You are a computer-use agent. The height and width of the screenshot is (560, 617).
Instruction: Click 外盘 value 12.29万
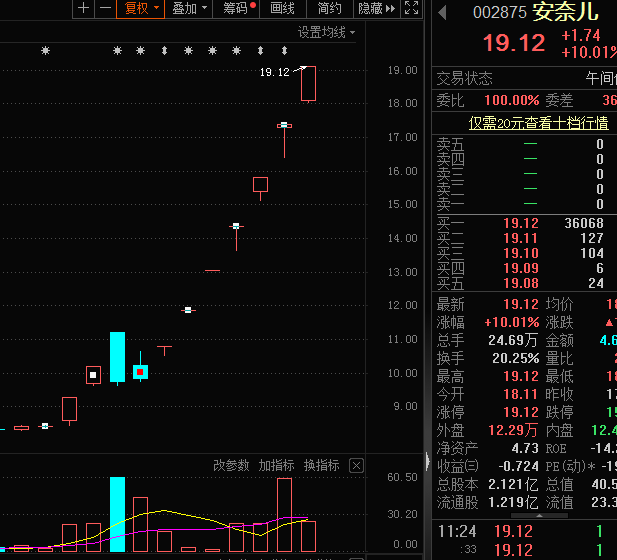513,430
